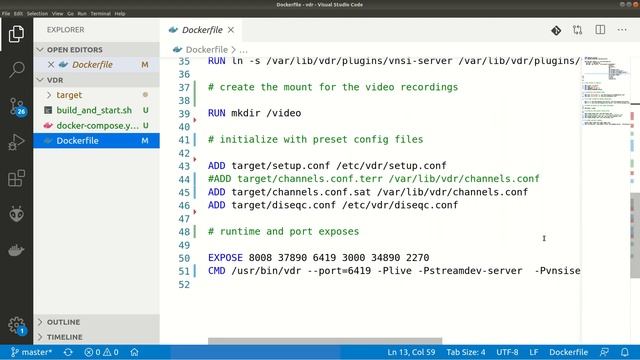Open Source Control view with 26 changes

pos(17,107)
